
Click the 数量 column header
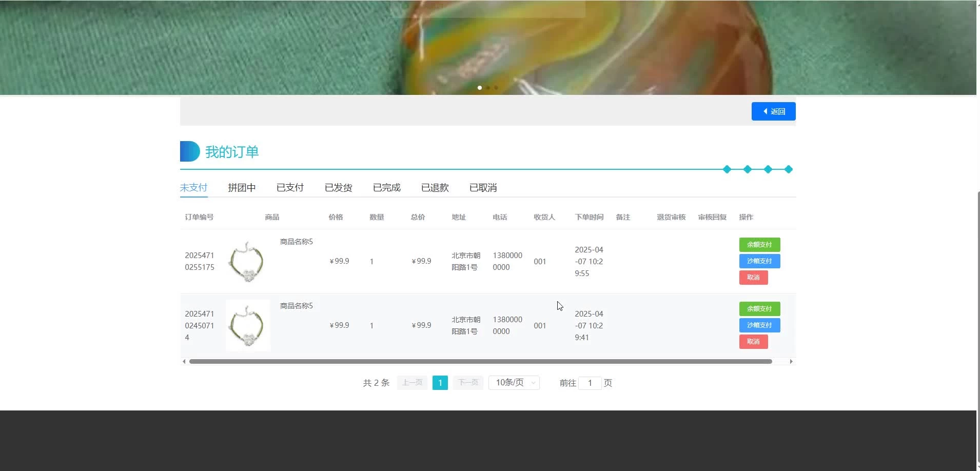pyautogui.click(x=377, y=217)
